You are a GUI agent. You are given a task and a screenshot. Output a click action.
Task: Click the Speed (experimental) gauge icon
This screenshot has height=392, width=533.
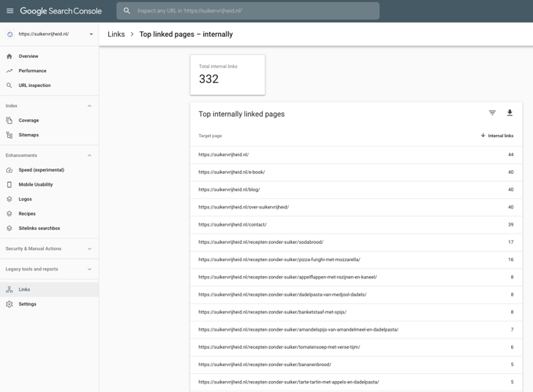pos(9,170)
